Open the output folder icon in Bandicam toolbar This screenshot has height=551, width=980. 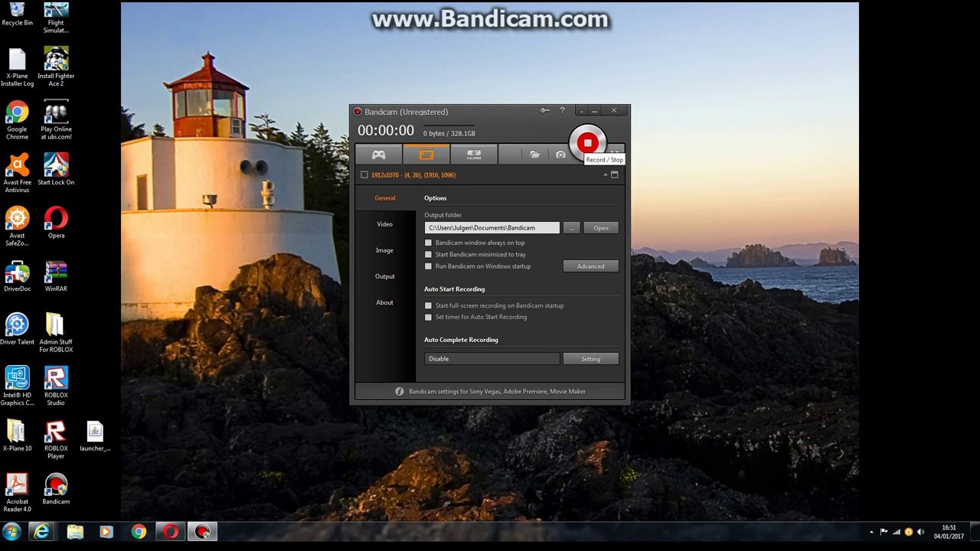click(534, 155)
